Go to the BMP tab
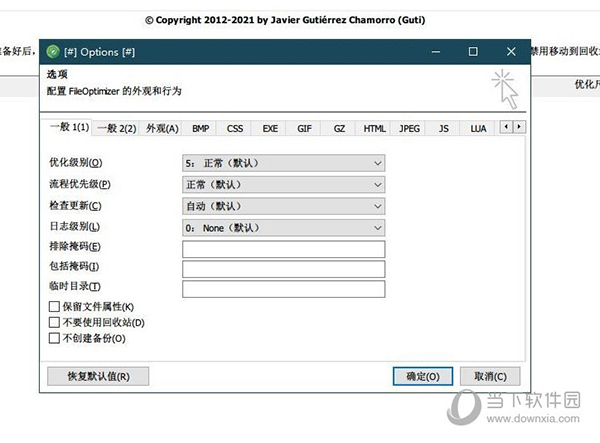This screenshot has width=600, height=443. 201,129
